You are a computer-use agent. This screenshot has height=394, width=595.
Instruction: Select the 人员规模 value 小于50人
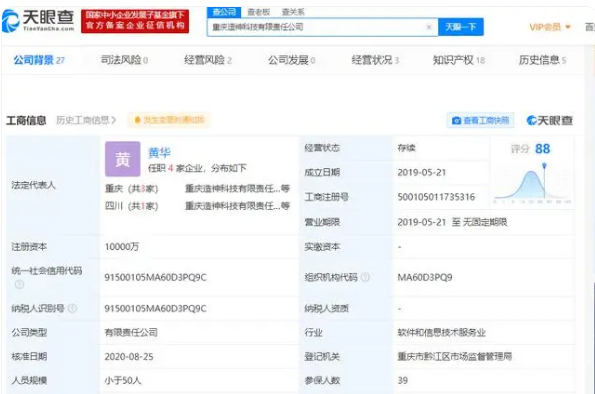123,380
